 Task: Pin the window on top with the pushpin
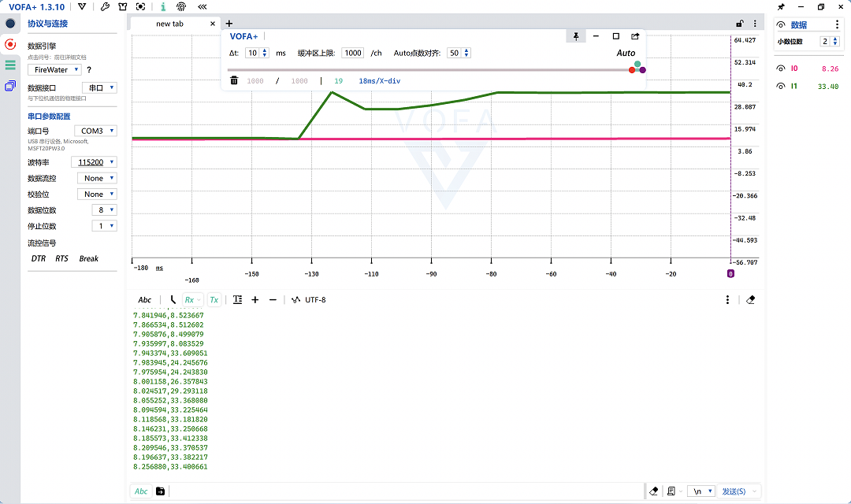(781, 7)
